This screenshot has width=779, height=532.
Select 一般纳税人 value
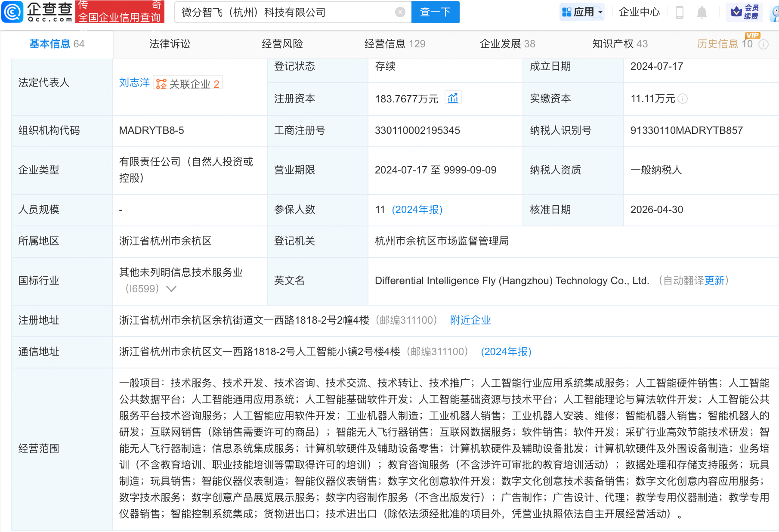[656, 170]
